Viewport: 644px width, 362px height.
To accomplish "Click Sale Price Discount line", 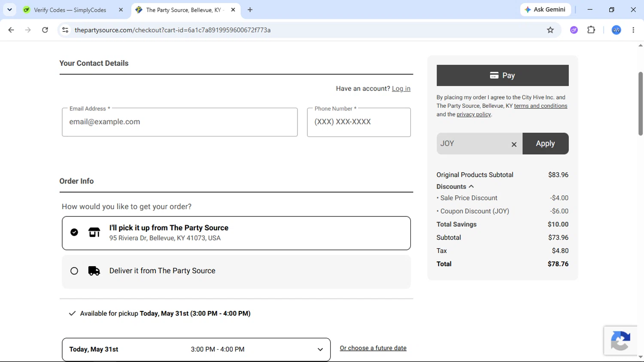I will 502,198.
